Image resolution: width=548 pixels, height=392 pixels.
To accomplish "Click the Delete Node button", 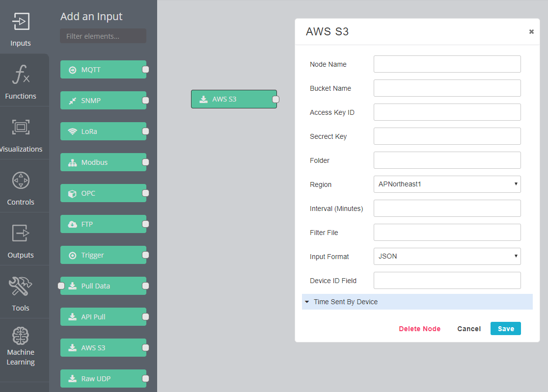I will (420, 329).
